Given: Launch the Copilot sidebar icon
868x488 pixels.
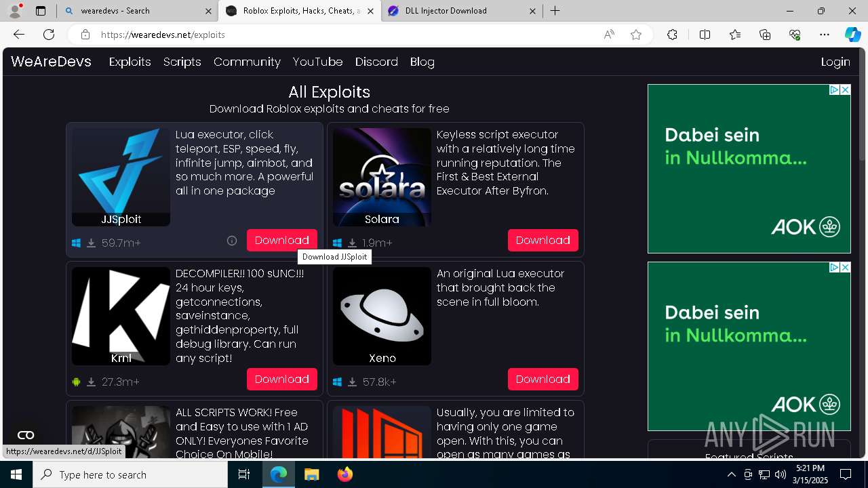Looking at the screenshot, I should coord(852,35).
